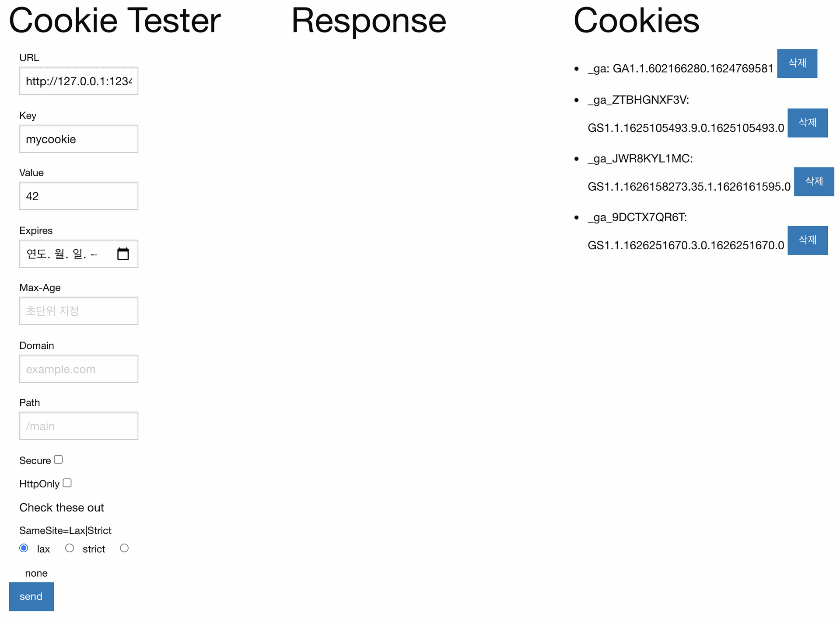The height and width of the screenshot is (624, 840).
Task: Delete the _ga_9DCTX7QR6T cookie
Action: click(x=808, y=240)
